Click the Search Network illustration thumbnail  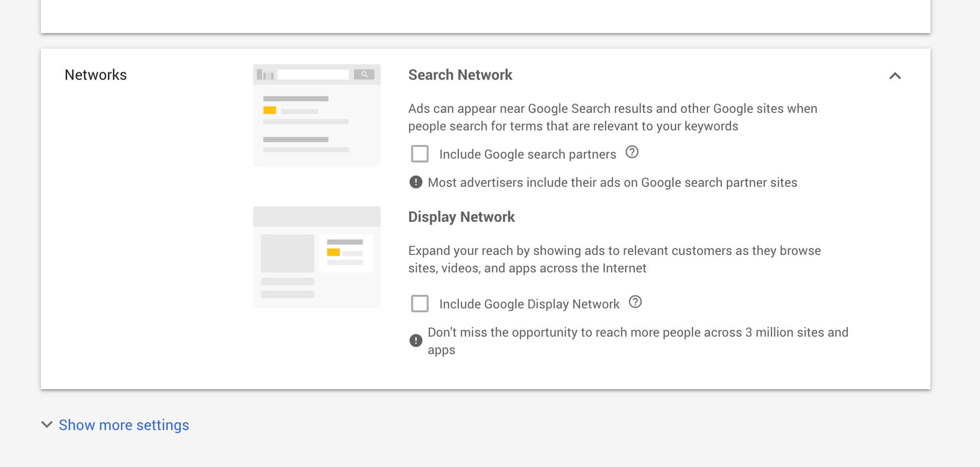316,114
